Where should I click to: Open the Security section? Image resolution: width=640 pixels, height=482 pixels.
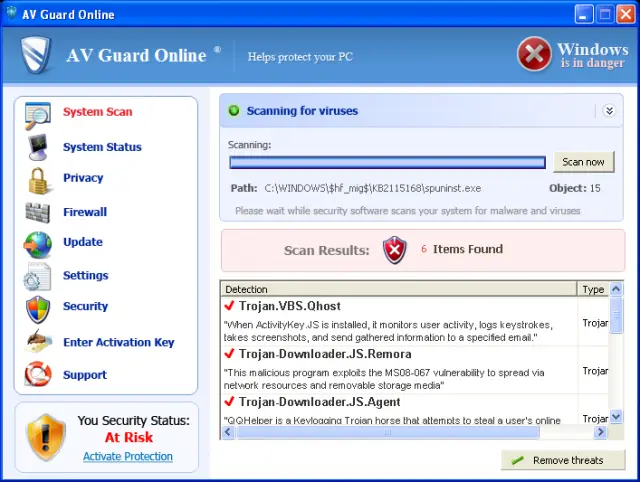(x=85, y=306)
